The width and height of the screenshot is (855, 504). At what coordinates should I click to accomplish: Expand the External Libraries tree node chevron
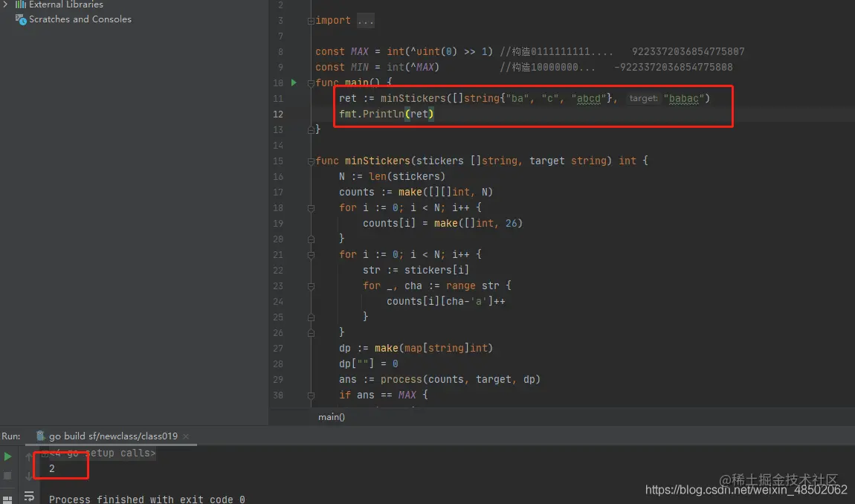tap(5, 4)
